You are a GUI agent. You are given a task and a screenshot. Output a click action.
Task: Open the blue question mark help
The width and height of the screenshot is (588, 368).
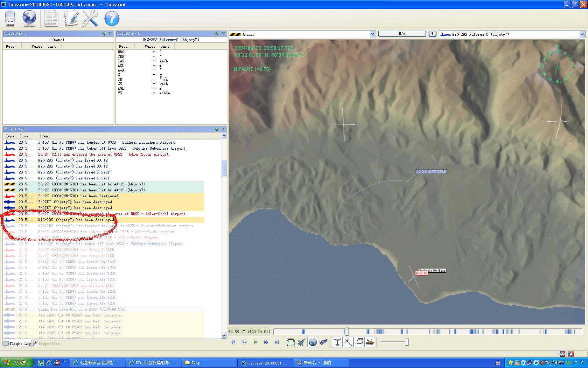pyautogui.click(x=112, y=19)
